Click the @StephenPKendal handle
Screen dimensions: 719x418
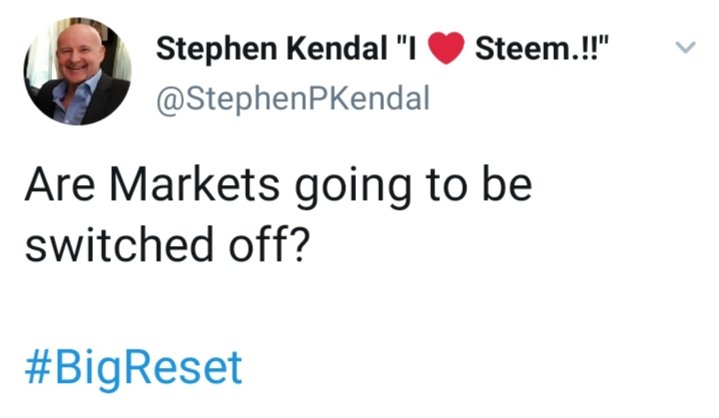(x=292, y=99)
